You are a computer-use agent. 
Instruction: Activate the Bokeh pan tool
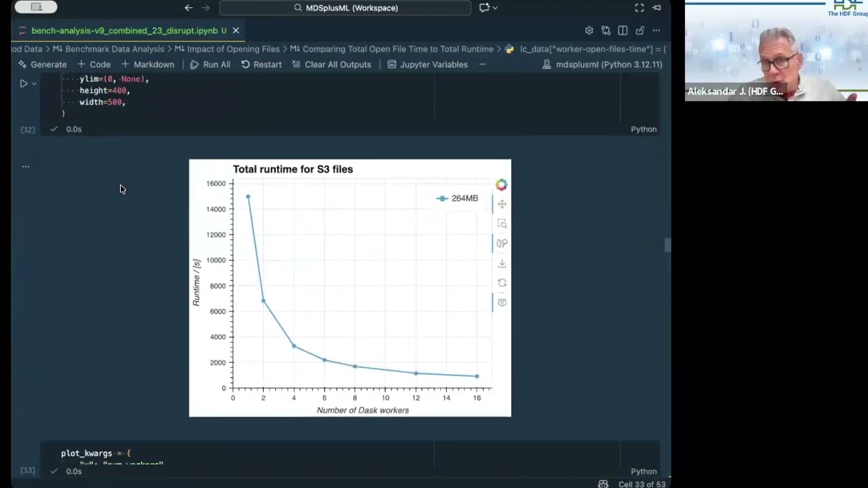(x=502, y=204)
